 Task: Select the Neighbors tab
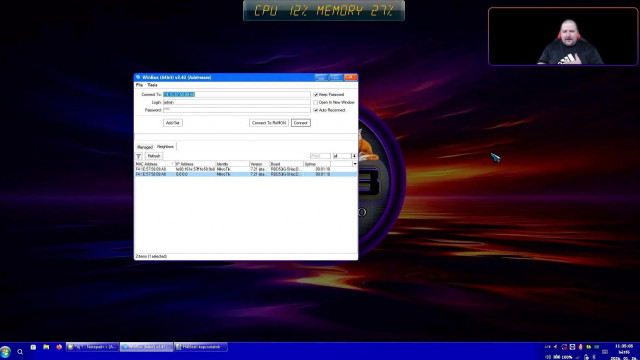(165, 146)
